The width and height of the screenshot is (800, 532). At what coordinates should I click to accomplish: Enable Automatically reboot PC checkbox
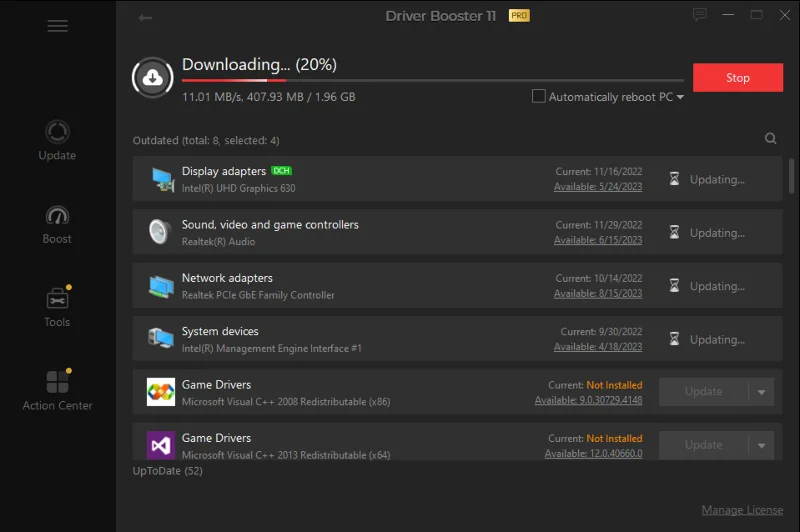(539, 97)
